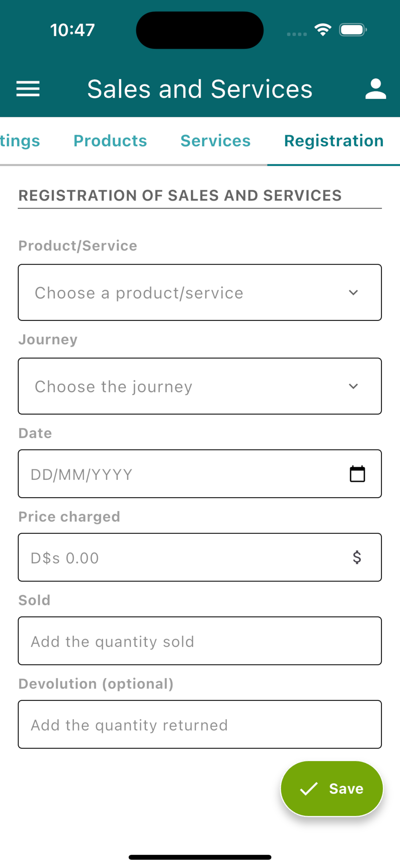
Task: Focus the DD/MM/YYYY date field
Action: point(200,474)
